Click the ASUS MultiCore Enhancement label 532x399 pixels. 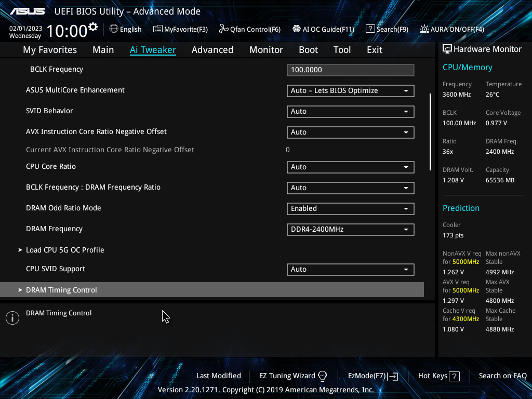pyautogui.click(x=75, y=90)
